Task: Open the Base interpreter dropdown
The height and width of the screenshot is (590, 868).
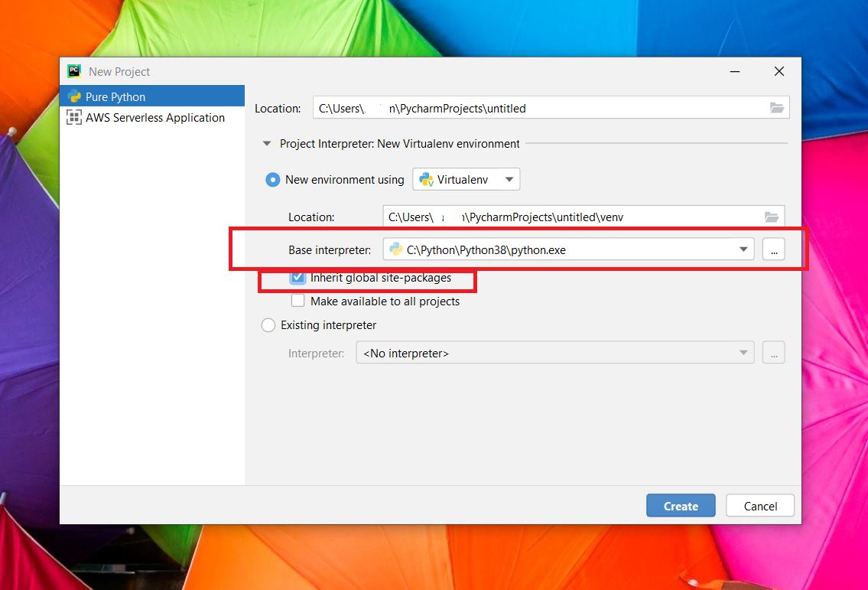Action: [x=743, y=249]
